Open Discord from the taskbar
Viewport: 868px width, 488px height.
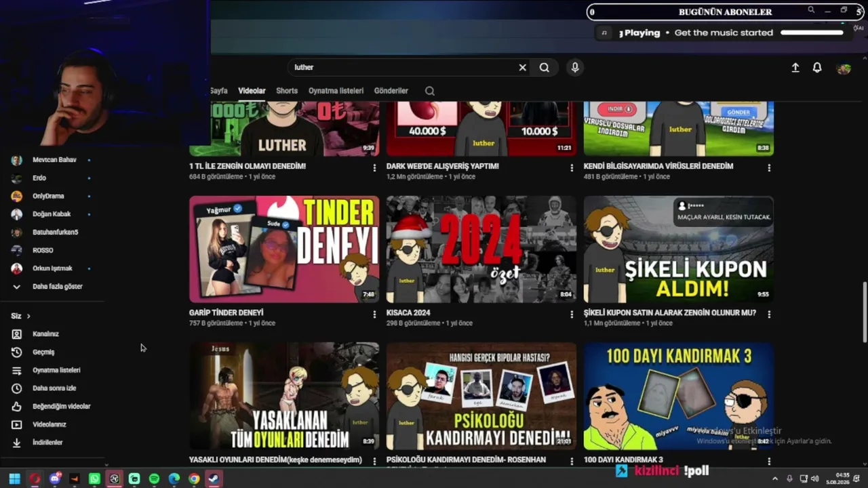55,479
